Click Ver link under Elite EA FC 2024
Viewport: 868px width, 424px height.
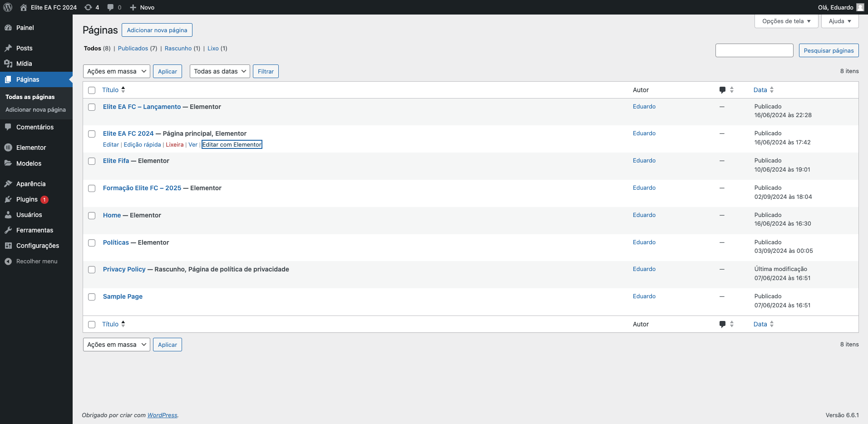pyautogui.click(x=193, y=144)
